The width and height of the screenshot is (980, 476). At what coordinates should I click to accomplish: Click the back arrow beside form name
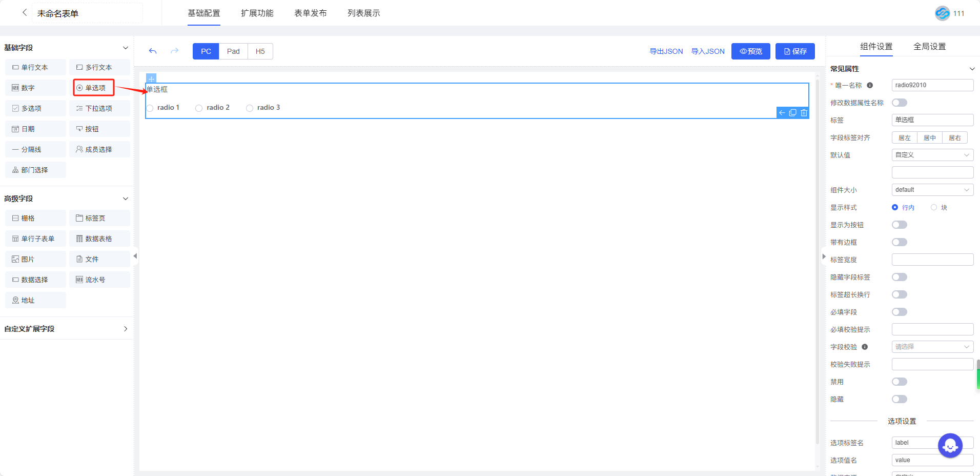click(x=24, y=13)
